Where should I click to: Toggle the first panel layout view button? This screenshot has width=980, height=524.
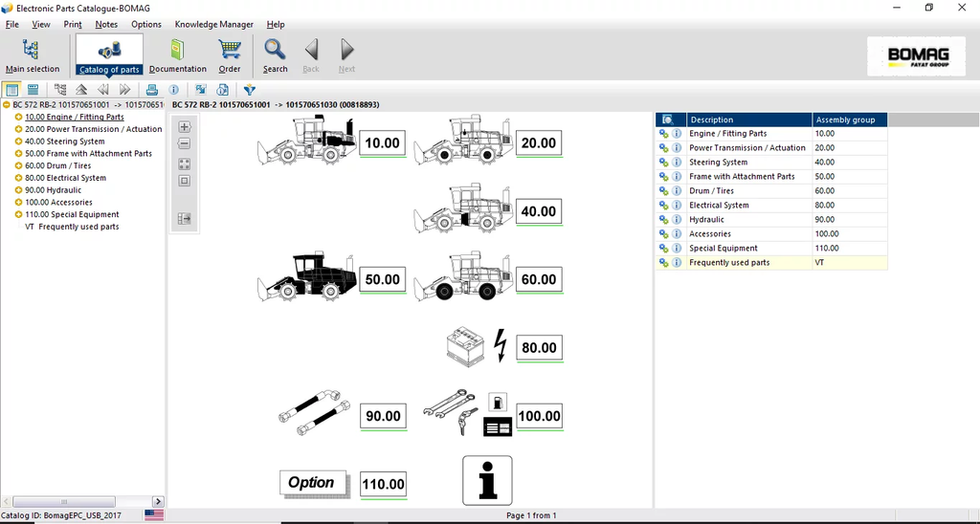point(11,90)
